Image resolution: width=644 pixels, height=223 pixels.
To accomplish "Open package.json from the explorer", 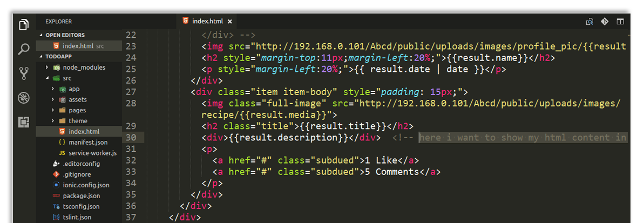I will pyautogui.click(x=81, y=196).
